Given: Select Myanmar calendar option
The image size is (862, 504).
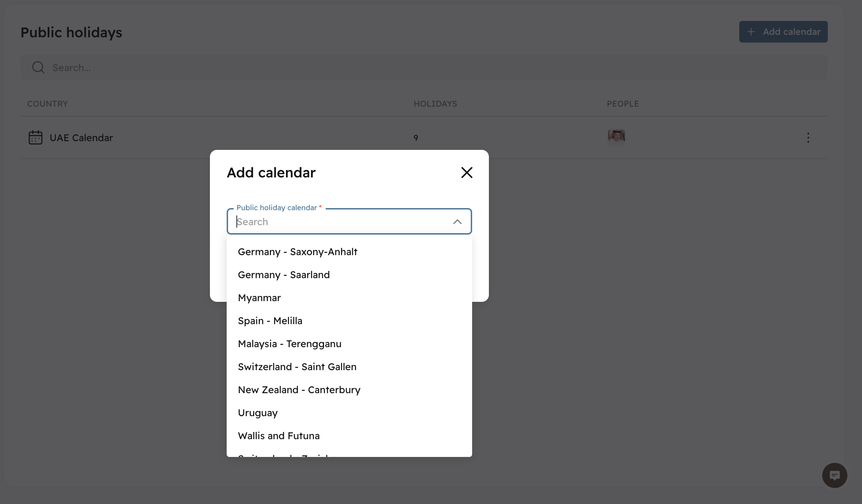Looking at the screenshot, I should tap(259, 298).
